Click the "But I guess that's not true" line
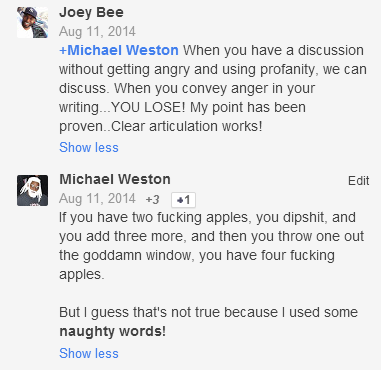This screenshot has width=381, height=370. click(208, 312)
